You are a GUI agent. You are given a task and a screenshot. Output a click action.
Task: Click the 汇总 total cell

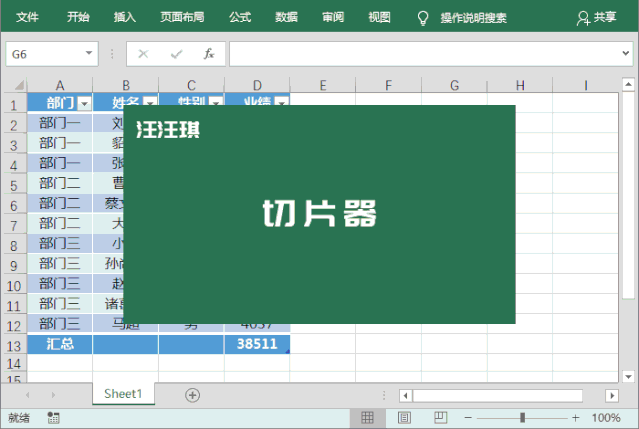(x=60, y=344)
